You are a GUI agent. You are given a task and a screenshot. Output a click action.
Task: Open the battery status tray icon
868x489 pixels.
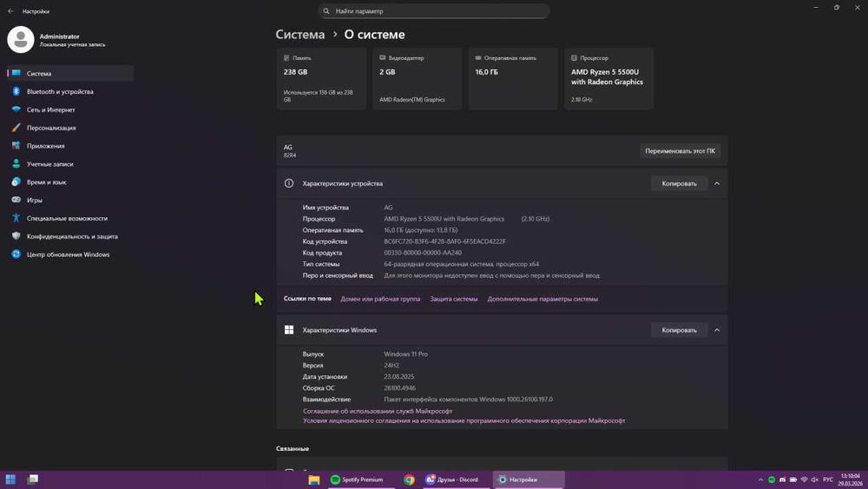(x=793, y=479)
